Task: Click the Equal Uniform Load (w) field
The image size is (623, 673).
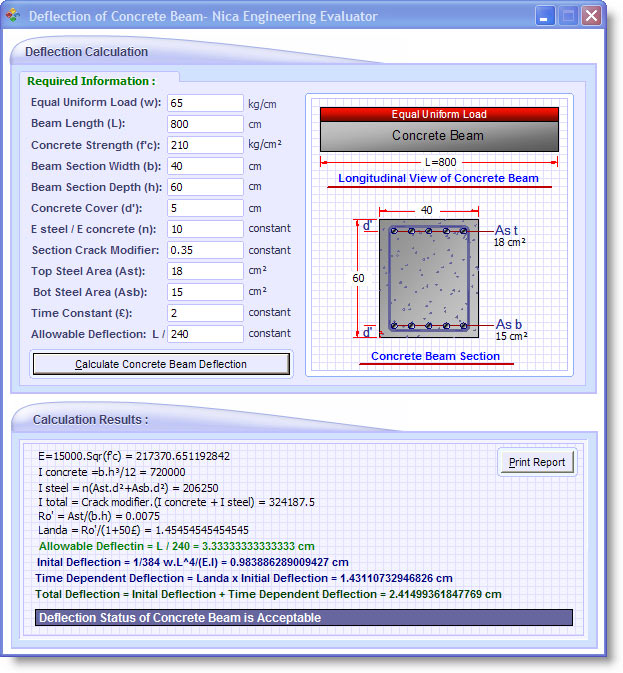Action: click(x=205, y=103)
